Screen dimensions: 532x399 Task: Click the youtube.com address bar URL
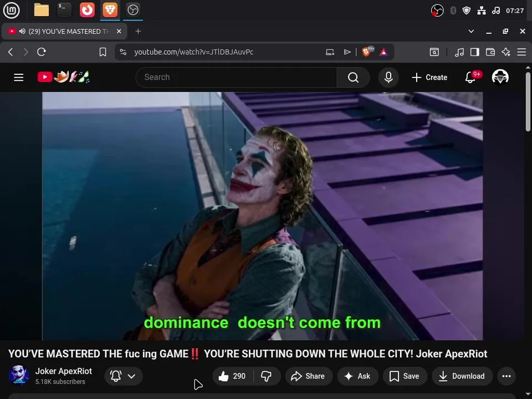pyautogui.click(x=193, y=52)
